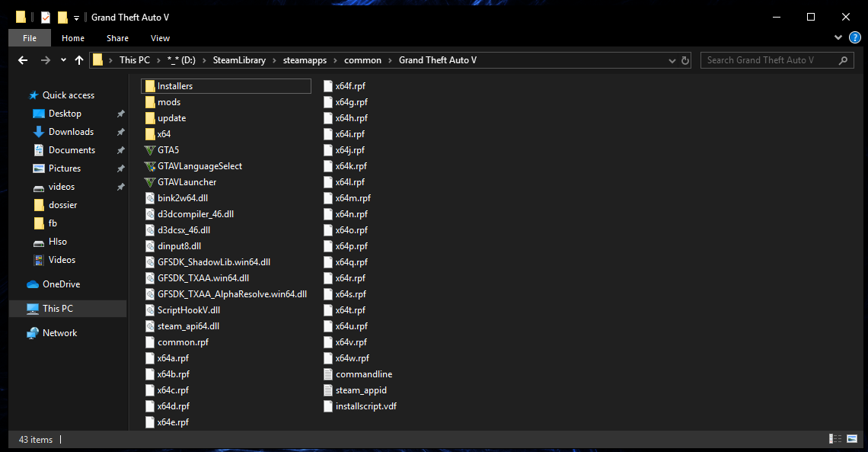The image size is (868, 452).
Task: Click the Network icon in sidebar
Action: [34, 333]
